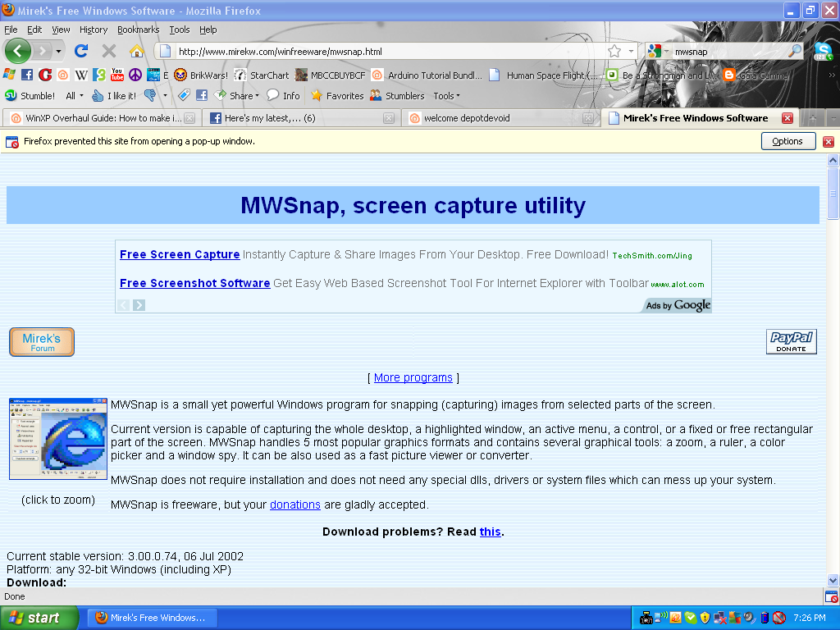Click the Skype icon in the toolbar
The width and height of the screenshot is (840, 630).
(823, 51)
